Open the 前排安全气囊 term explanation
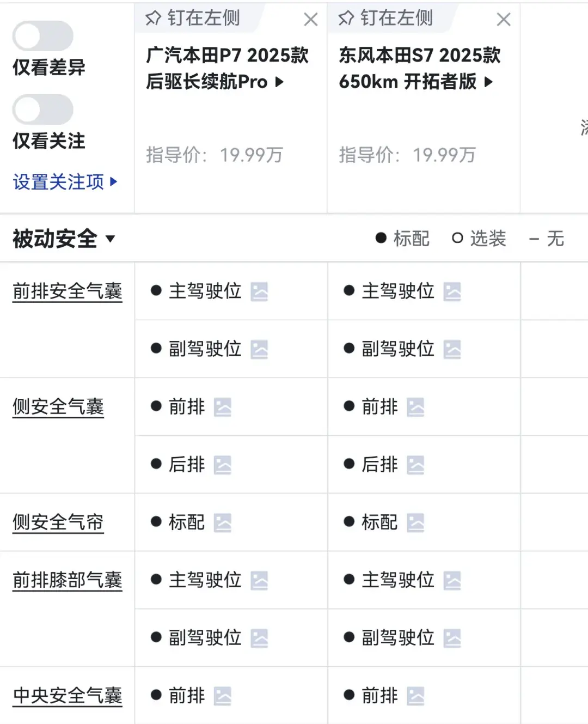The height and width of the screenshot is (724, 588). point(68,291)
